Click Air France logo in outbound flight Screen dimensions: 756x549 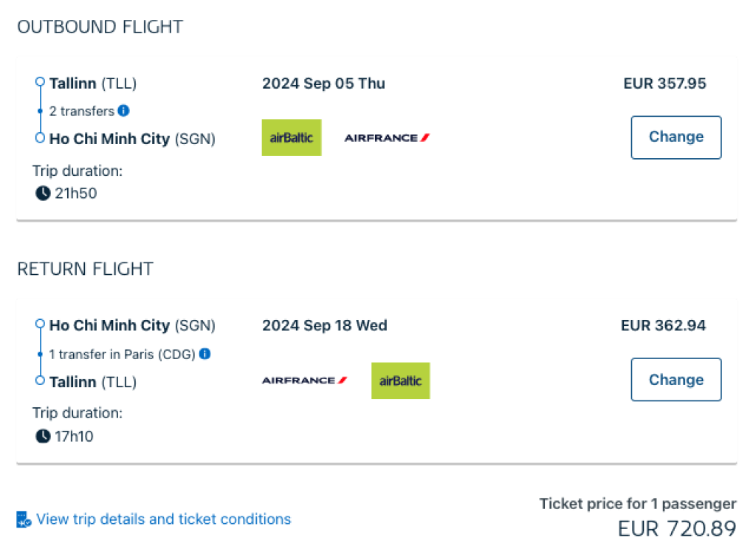[x=387, y=137]
